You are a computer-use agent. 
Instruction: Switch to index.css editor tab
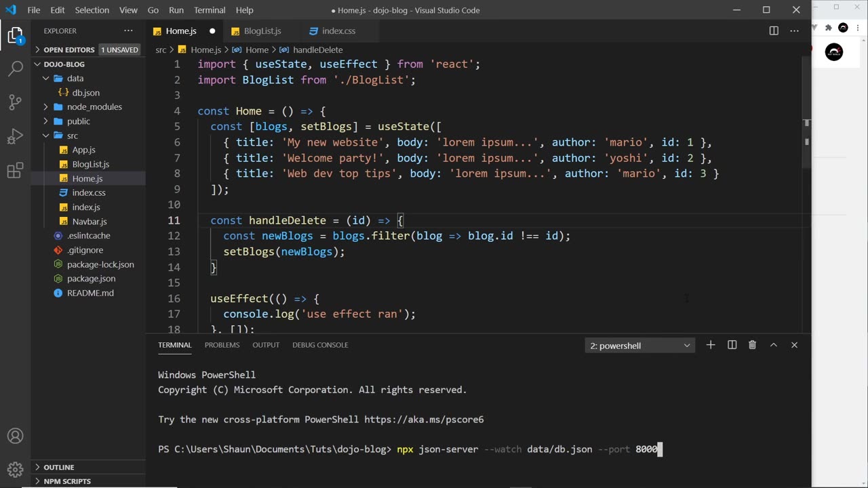[338, 31]
